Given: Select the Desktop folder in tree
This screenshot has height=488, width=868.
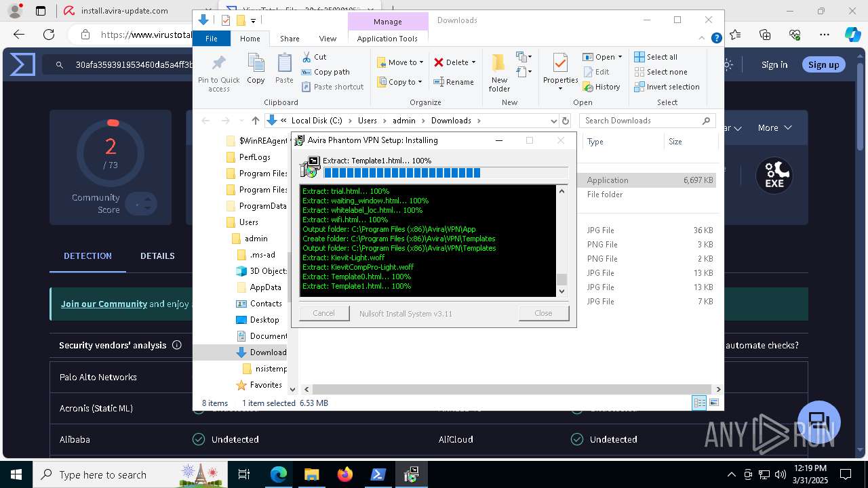Looking at the screenshot, I should pyautogui.click(x=264, y=320).
